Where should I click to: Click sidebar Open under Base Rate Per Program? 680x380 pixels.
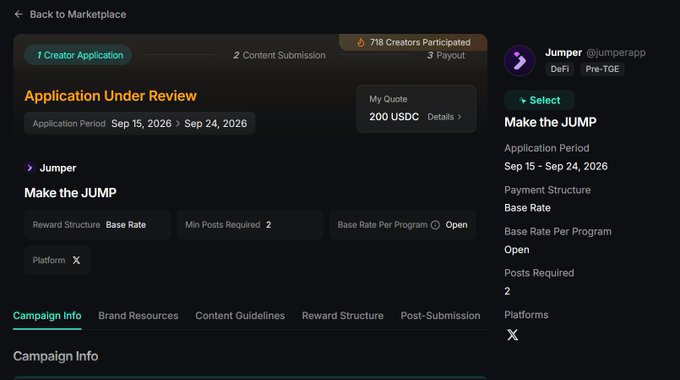point(517,250)
